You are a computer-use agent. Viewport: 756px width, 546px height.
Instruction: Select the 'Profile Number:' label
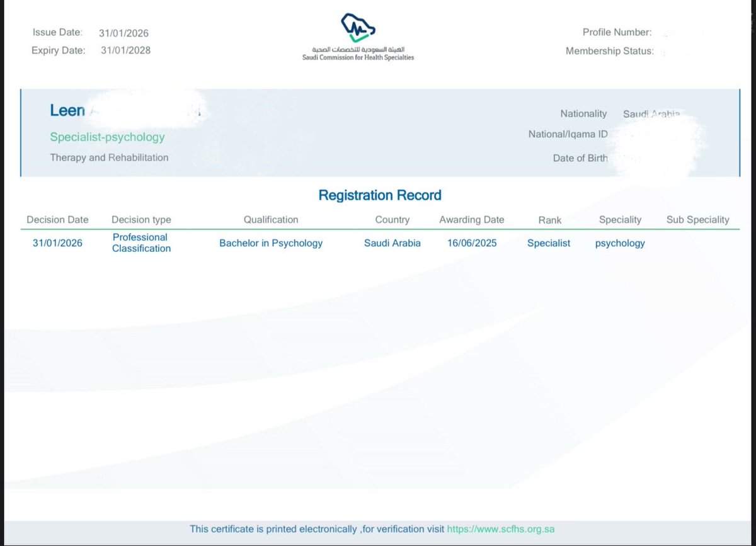[617, 32]
